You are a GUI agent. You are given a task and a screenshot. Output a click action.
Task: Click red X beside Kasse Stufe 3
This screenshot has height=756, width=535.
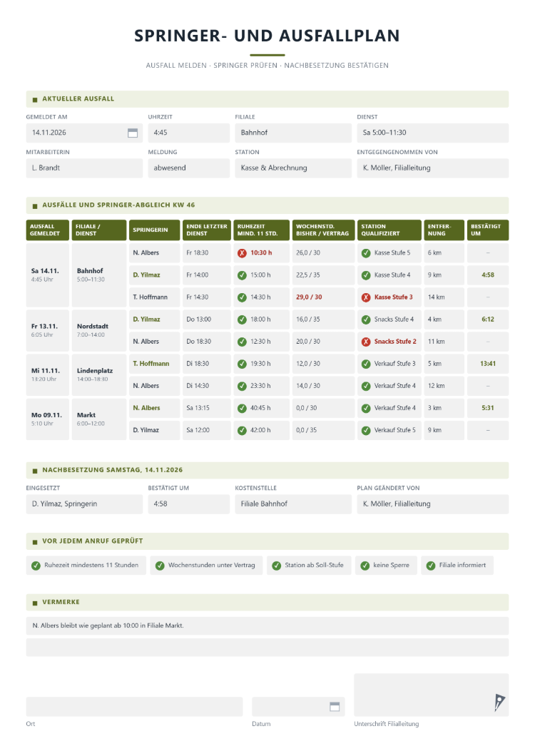click(366, 297)
